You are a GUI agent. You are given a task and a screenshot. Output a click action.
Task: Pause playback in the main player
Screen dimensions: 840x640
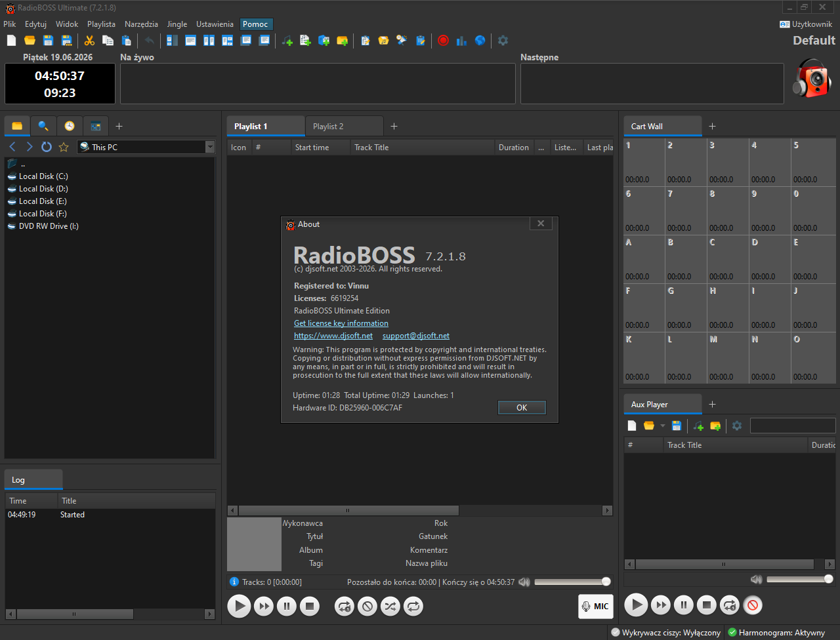tap(287, 607)
